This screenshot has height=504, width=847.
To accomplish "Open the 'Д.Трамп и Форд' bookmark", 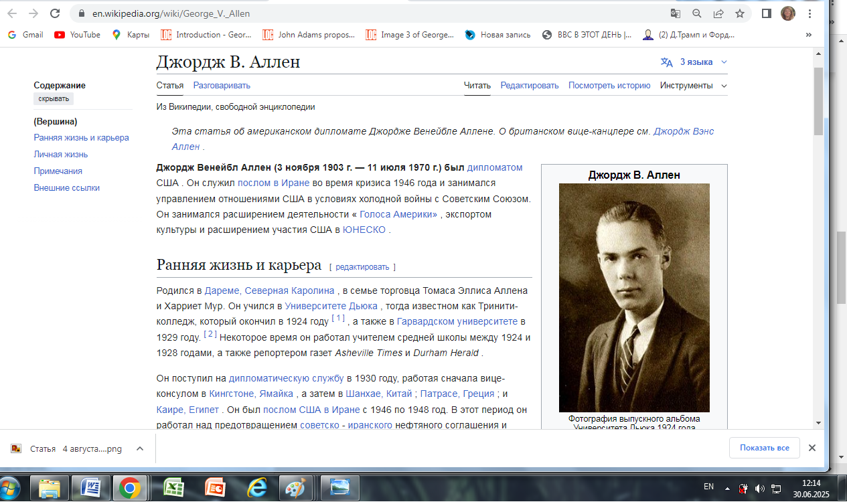I will tap(688, 35).
